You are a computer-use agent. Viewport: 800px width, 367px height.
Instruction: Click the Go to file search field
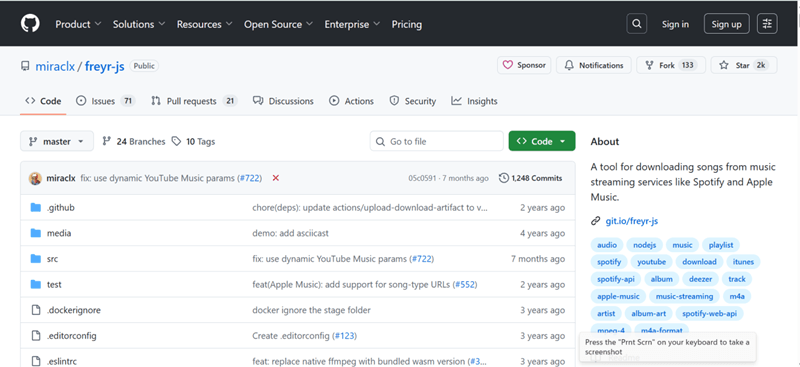click(x=437, y=141)
